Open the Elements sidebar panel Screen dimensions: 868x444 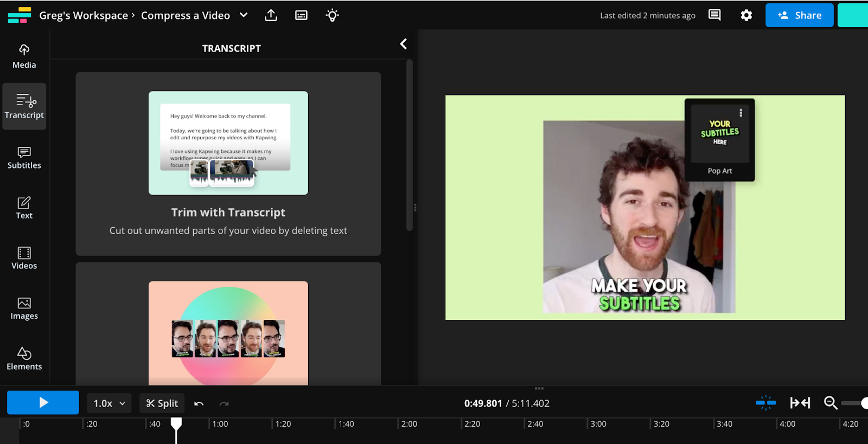(x=24, y=359)
